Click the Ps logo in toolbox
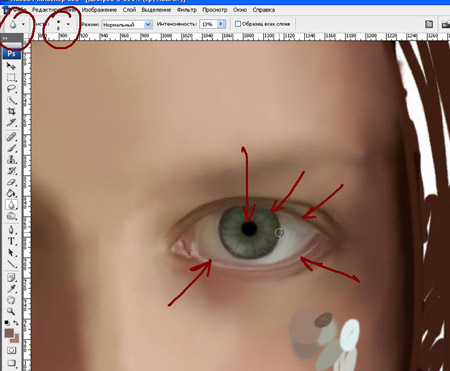 tap(11, 54)
